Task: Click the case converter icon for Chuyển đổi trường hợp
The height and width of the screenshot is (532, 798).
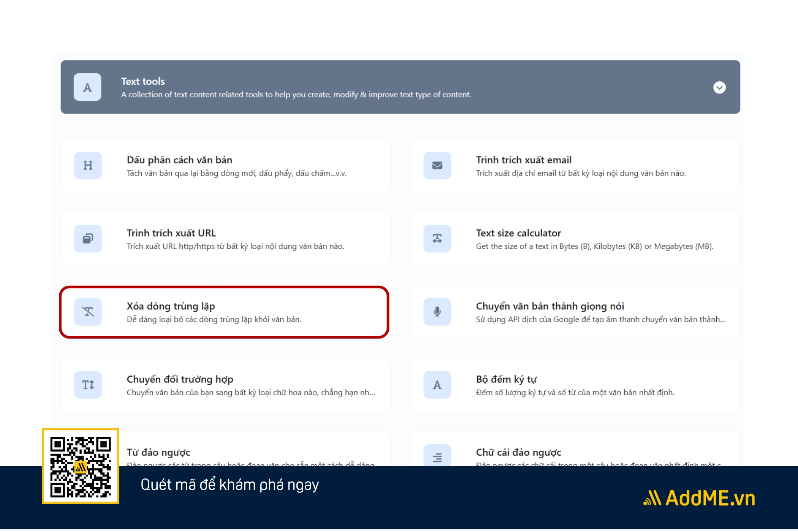Action: click(x=88, y=385)
